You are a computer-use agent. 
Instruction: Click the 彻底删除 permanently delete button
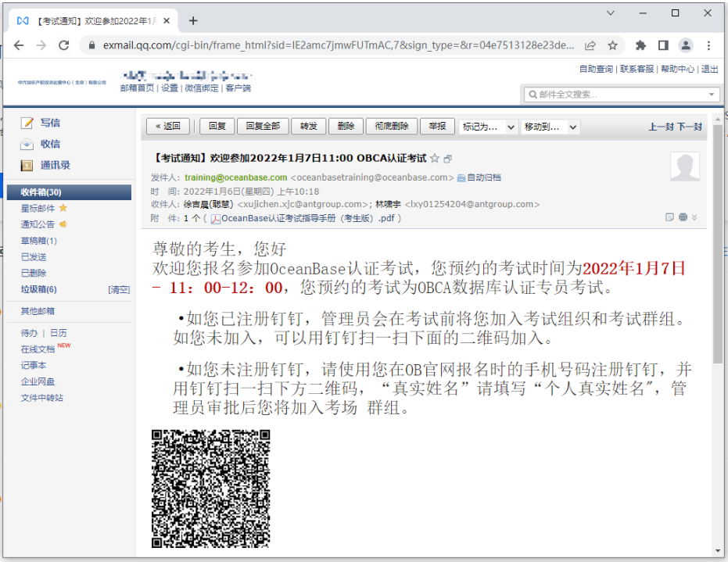392,126
